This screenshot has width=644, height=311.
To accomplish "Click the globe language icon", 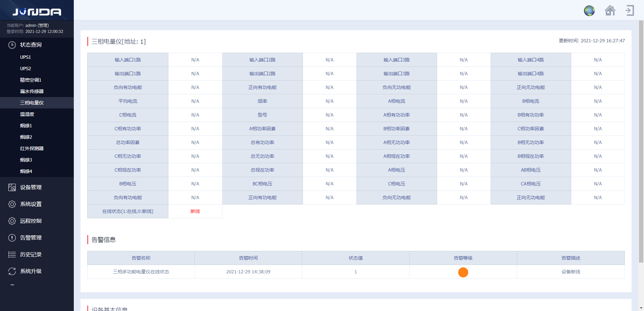I will pos(589,11).
